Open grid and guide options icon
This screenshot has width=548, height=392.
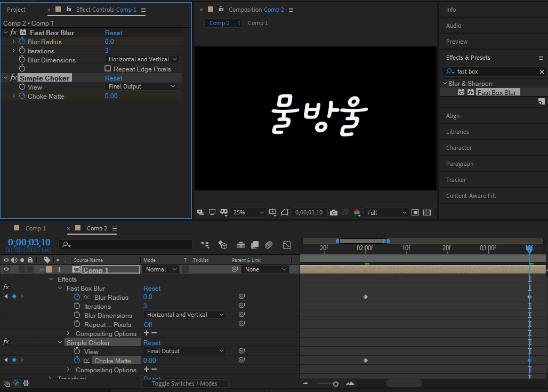click(x=272, y=212)
